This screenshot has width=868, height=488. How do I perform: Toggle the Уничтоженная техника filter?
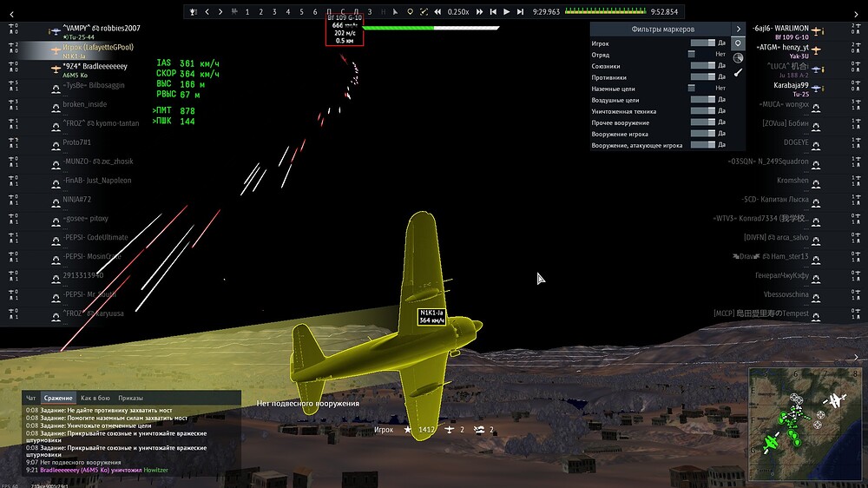(x=703, y=111)
